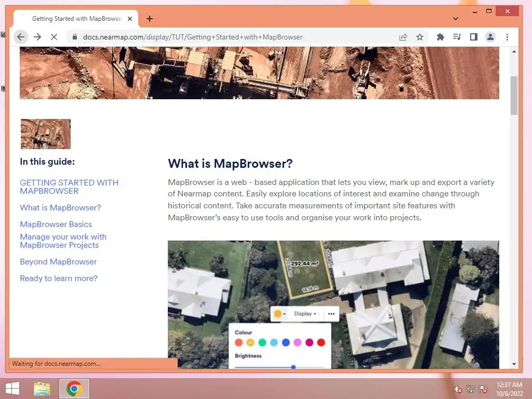Click the vertical scrollbar thumb
The height and width of the screenshot is (399, 532).
[514, 96]
